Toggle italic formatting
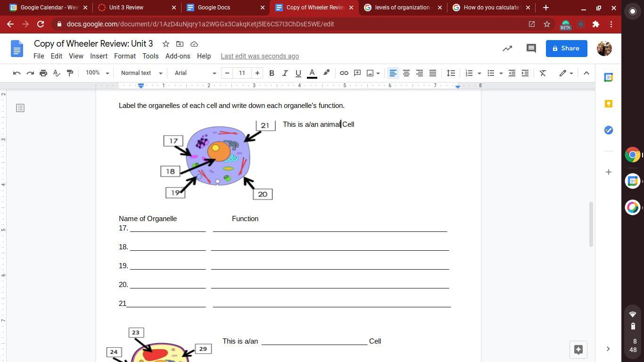644x362 pixels. [285, 73]
